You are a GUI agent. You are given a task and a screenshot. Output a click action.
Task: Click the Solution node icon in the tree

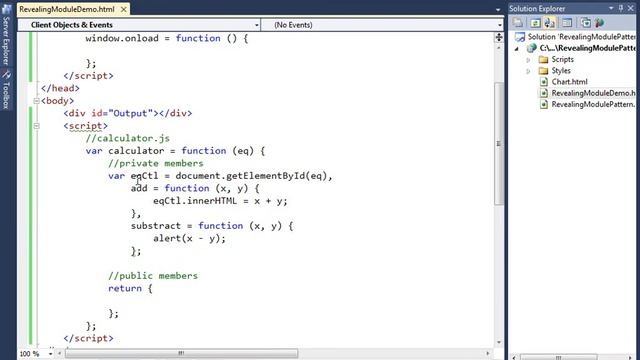click(520, 37)
